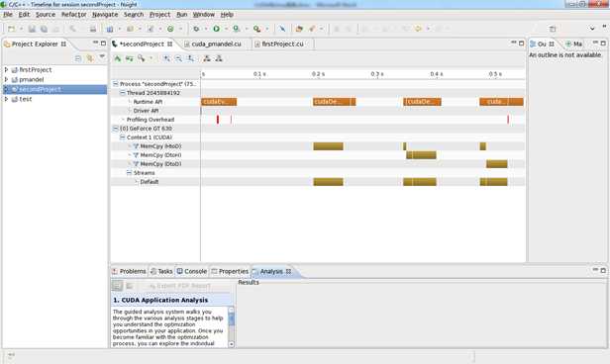Click the blue pin tool toolbar icon
This screenshot has height=364, width=610.
click(x=282, y=29)
